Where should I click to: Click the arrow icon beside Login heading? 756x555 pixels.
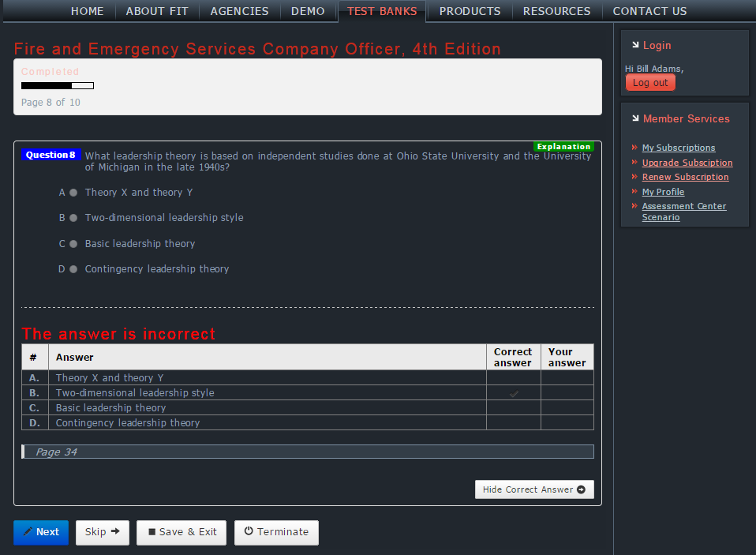click(635, 45)
